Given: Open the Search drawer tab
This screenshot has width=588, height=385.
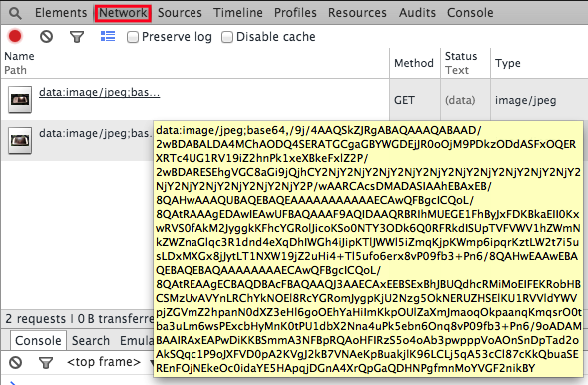Looking at the screenshot, I should pos(91,341).
